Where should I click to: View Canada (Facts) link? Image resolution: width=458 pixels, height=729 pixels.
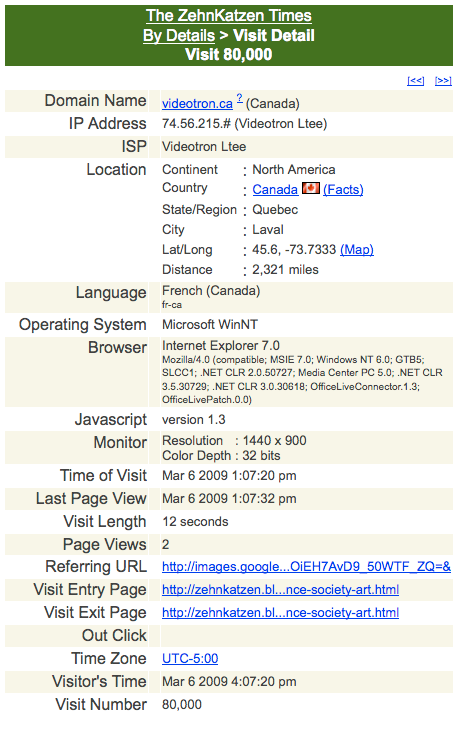[x=343, y=190]
